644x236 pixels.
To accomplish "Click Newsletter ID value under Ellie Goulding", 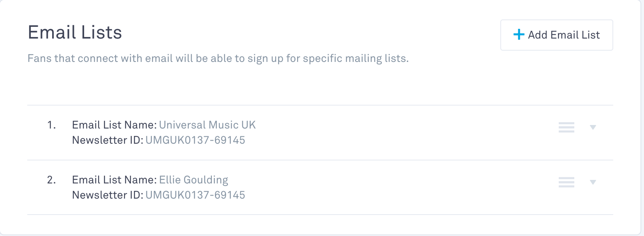I will (x=195, y=195).
